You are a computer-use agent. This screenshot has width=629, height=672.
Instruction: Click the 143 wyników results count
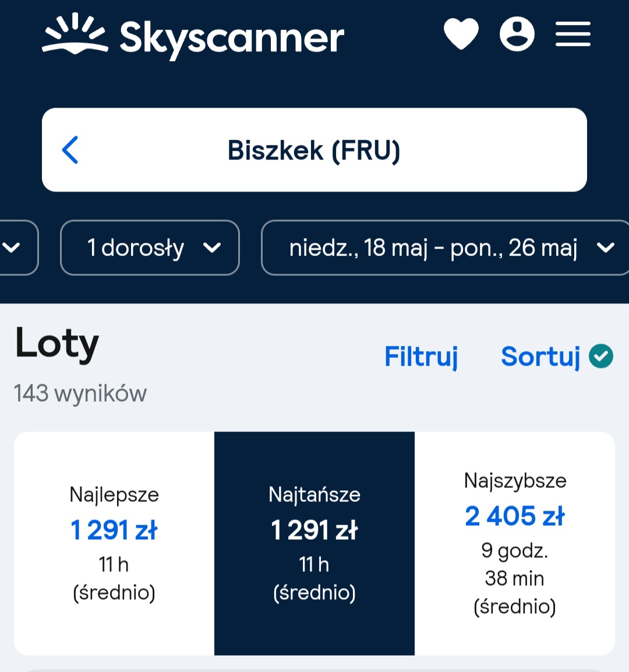click(80, 393)
